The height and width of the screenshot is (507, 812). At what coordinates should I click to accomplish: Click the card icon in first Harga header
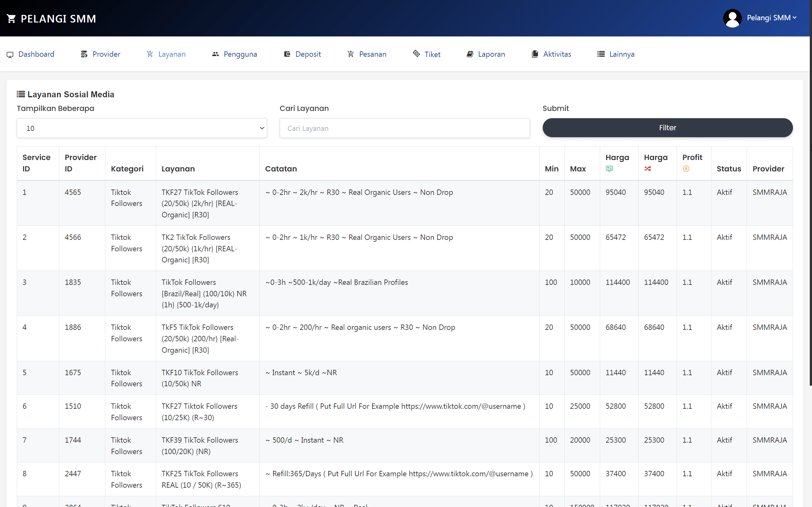pos(610,169)
